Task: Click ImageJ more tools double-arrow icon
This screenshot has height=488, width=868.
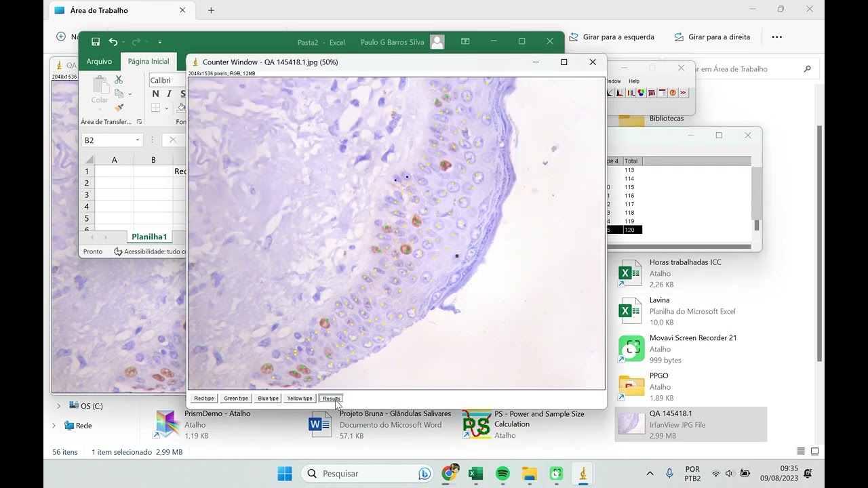Action: [x=683, y=93]
